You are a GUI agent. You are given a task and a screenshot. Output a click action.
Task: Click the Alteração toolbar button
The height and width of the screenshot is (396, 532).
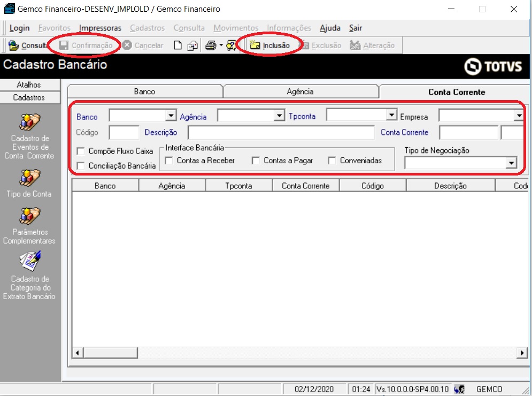[372, 45]
